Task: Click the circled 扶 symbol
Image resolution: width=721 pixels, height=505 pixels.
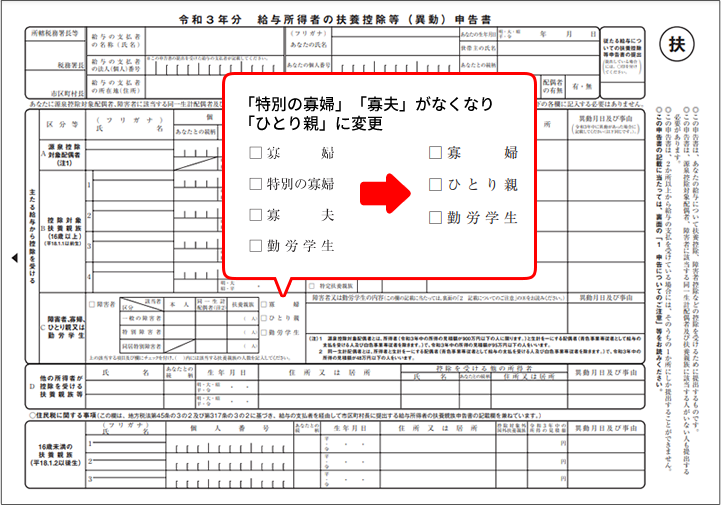Action: (676, 45)
